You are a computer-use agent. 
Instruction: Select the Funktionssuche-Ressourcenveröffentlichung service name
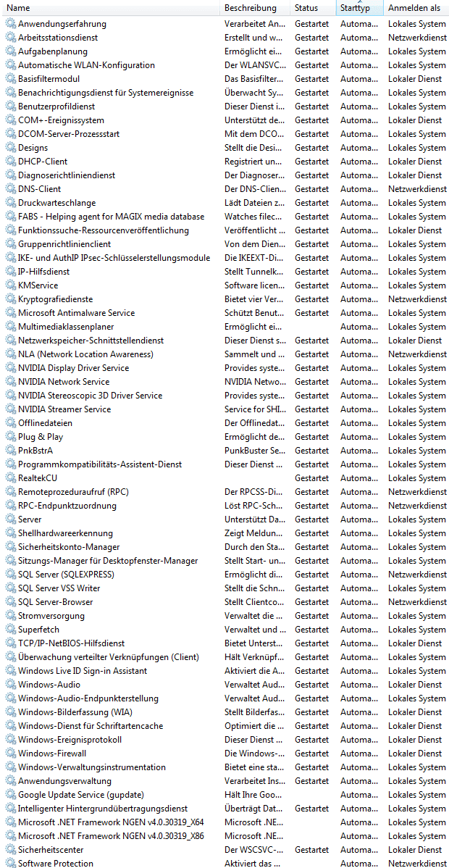(104, 230)
